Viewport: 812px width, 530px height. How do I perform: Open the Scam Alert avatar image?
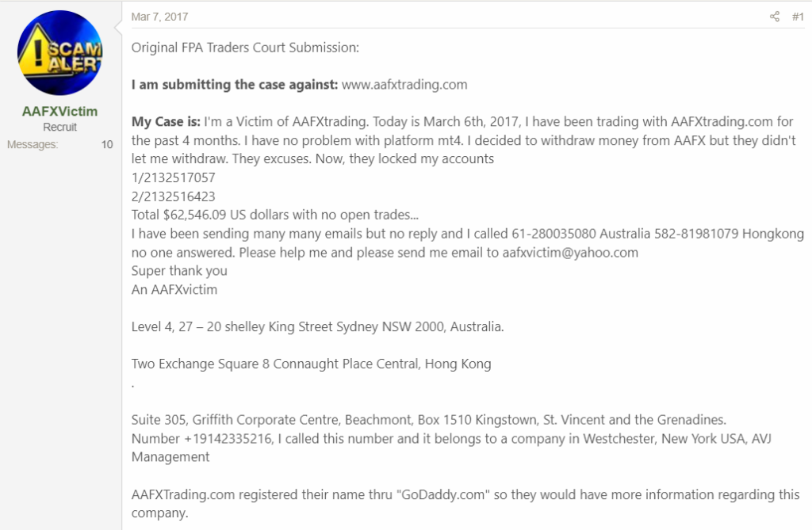tap(60, 53)
